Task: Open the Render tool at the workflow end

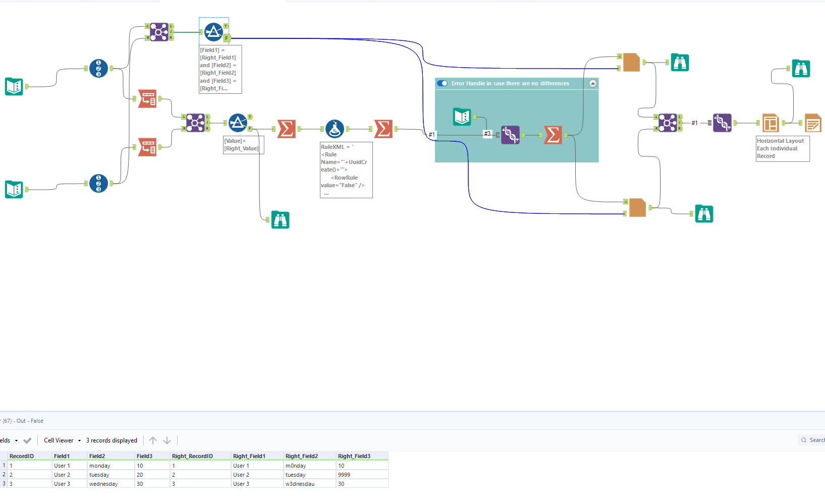Action: coord(813,123)
